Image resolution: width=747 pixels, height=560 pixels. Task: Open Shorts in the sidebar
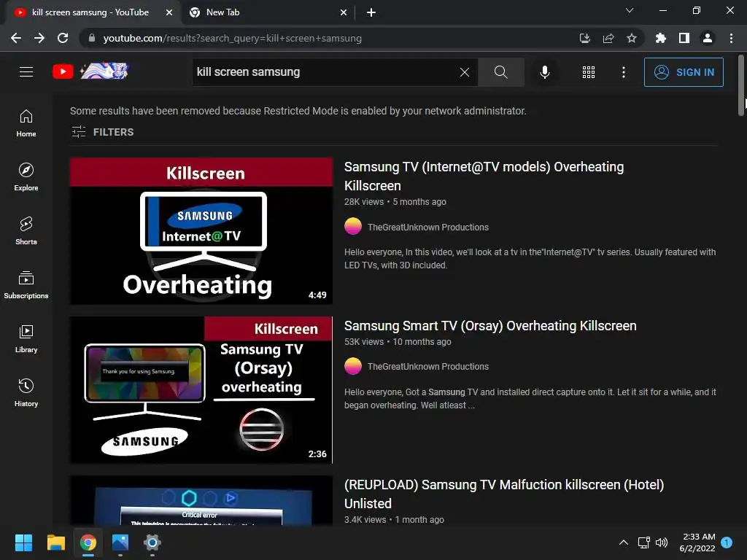point(26,230)
